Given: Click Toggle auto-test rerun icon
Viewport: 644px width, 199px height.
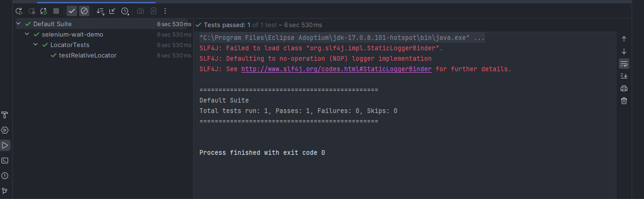Looking at the screenshot, I should (x=44, y=11).
